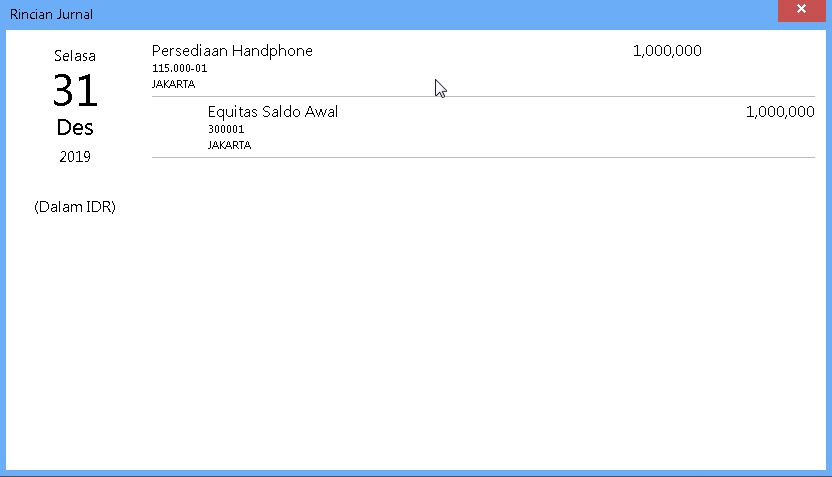
Task: Select the (Dalam IDR) currency note
Action: click(75, 207)
